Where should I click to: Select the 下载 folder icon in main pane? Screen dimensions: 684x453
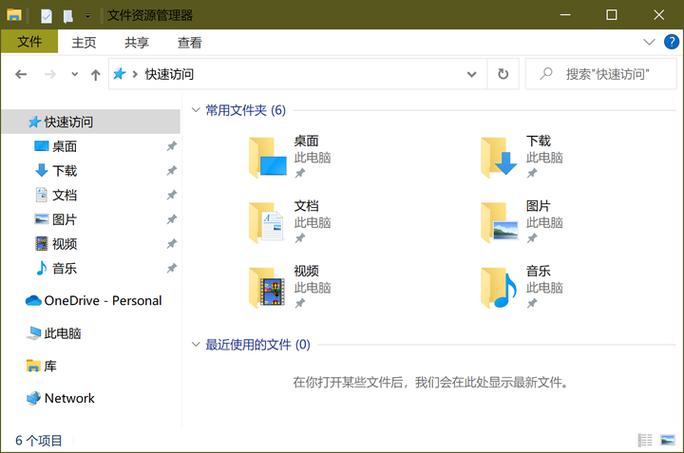coord(499,157)
